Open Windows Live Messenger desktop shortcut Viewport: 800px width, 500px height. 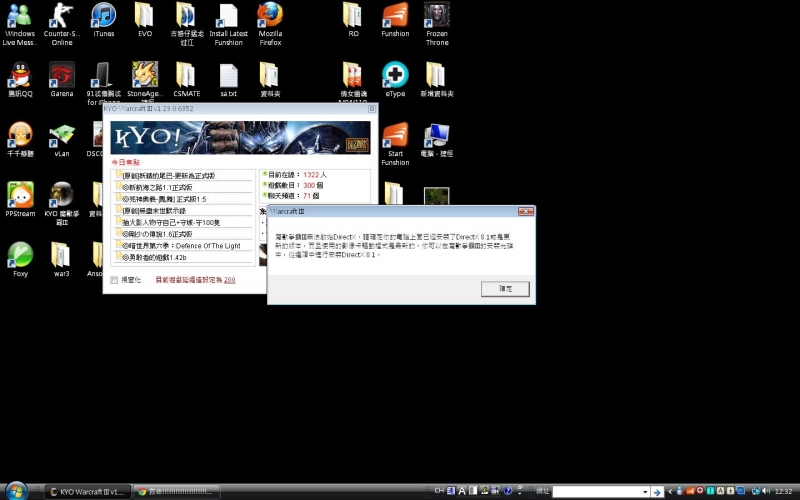click(x=19, y=23)
